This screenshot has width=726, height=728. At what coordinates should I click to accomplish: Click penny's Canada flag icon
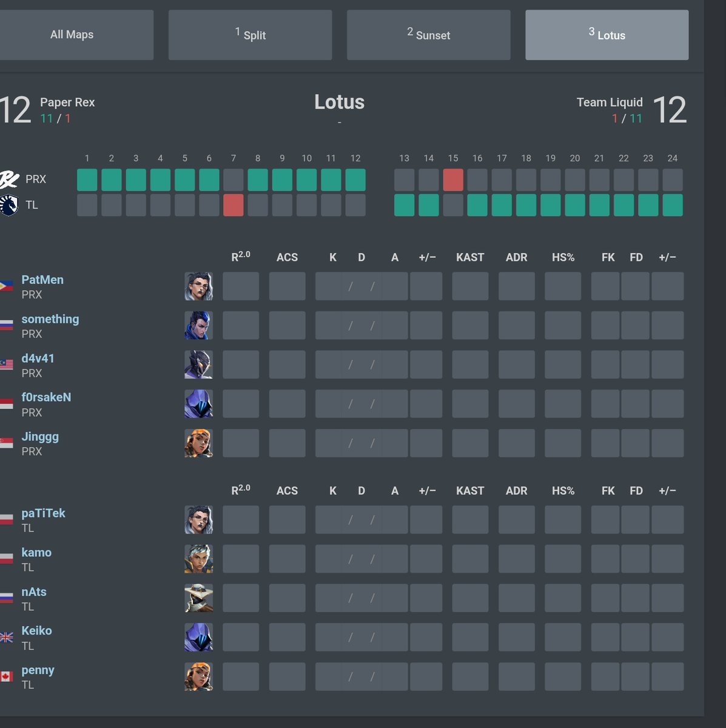tap(7, 676)
